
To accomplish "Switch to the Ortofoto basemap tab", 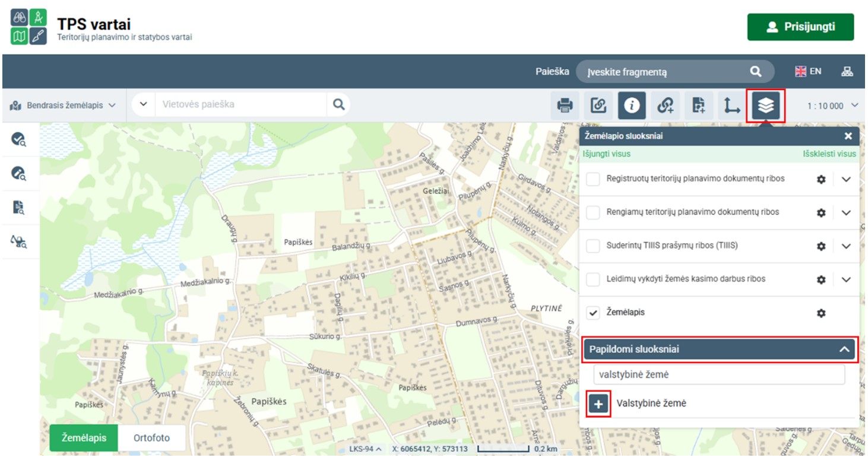I will click(x=151, y=438).
